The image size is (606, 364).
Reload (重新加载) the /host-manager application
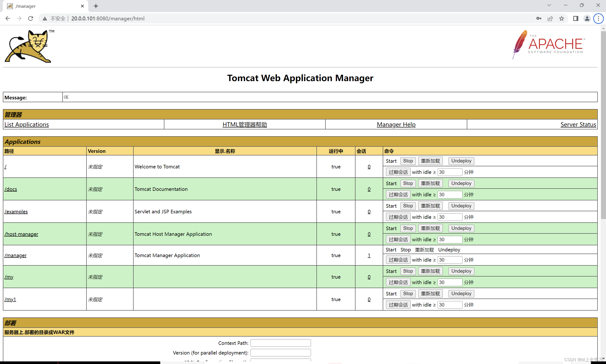pyautogui.click(x=430, y=228)
